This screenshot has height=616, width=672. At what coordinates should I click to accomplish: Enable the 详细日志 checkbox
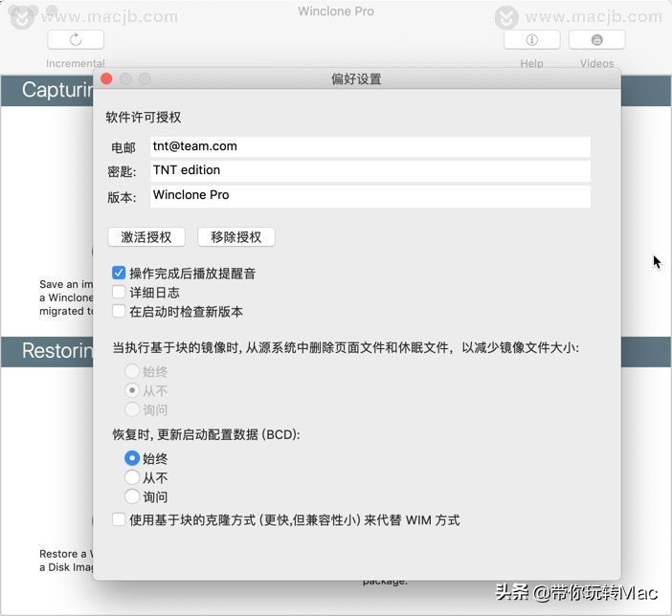point(119,292)
